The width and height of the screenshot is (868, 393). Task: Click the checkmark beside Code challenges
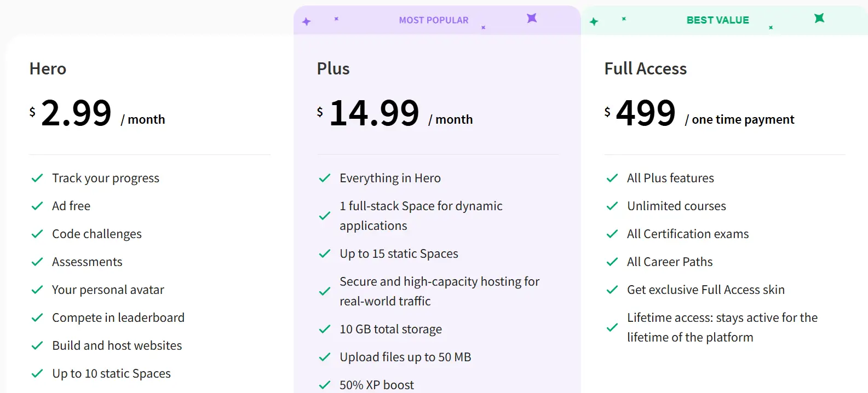[x=37, y=234]
